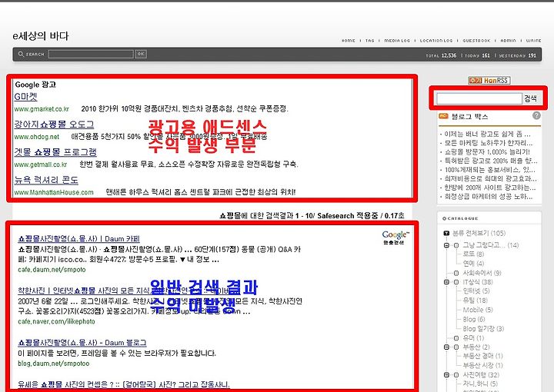Select the Blog 일기장 (3) category

tap(483, 329)
